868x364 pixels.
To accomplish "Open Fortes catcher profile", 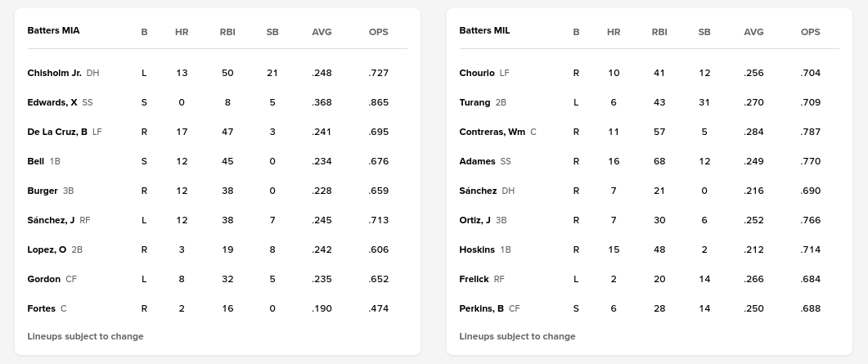I will pos(42,308).
